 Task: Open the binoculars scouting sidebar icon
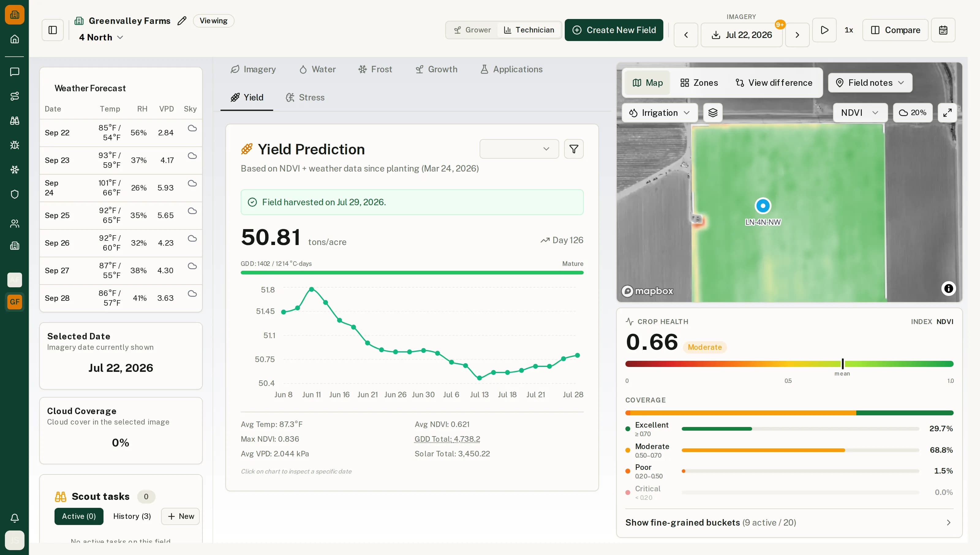[x=14, y=120]
